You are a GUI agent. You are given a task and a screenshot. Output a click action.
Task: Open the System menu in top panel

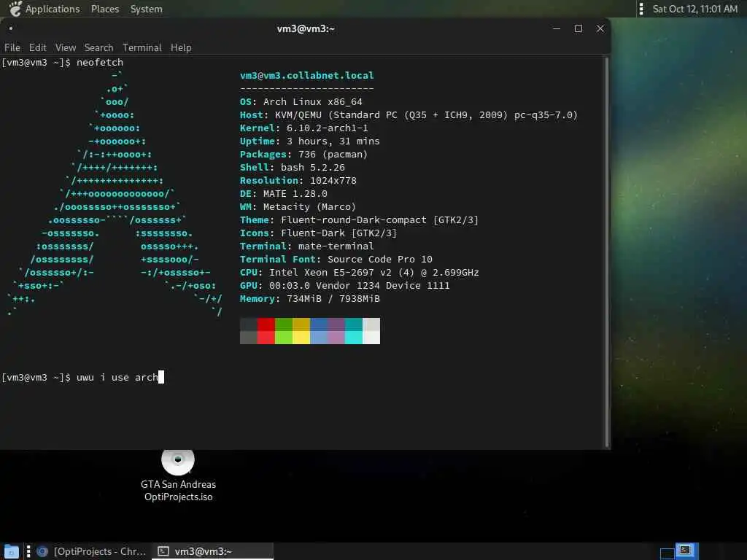146,9
